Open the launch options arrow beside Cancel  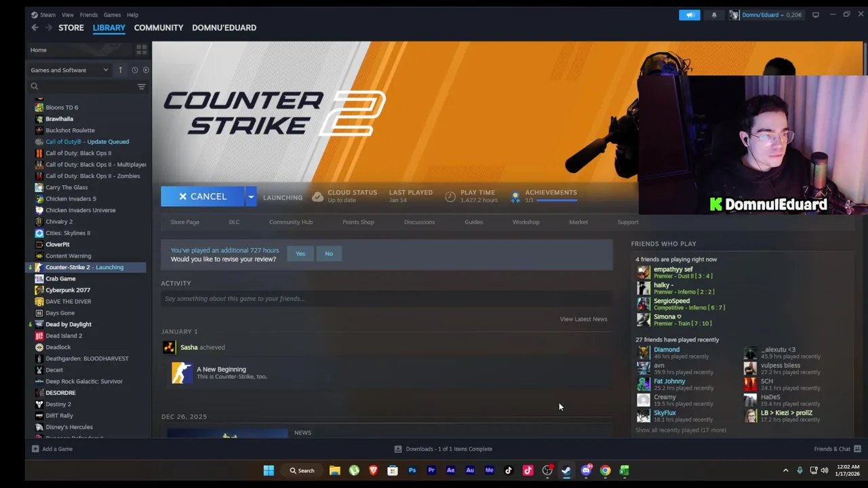point(251,197)
